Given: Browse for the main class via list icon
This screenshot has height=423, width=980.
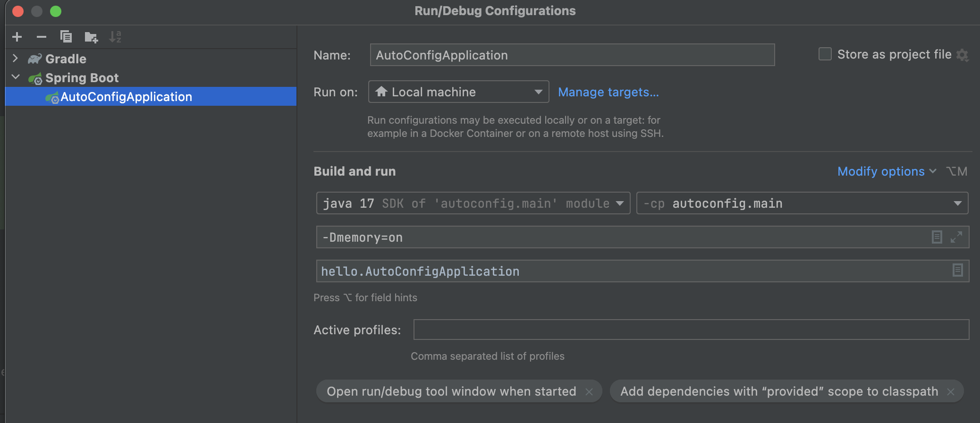Looking at the screenshot, I should pos(958,270).
